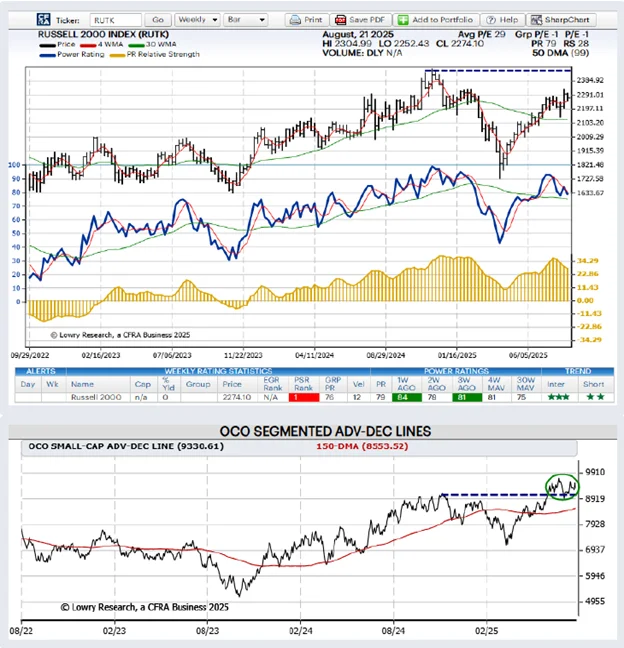Image resolution: width=624 pixels, height=648 pixels.
Task: Click the RUTK ticker input field
Action: point(115,20)
